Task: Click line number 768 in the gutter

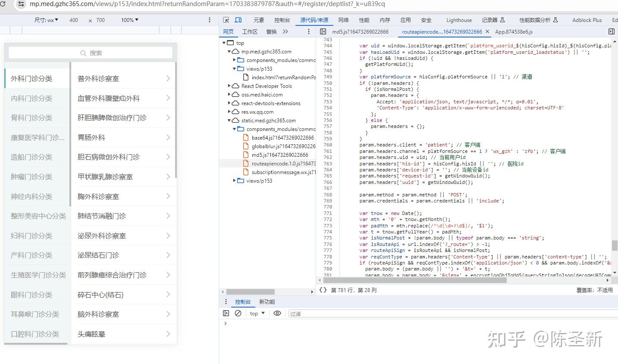Action: (328, 195)
